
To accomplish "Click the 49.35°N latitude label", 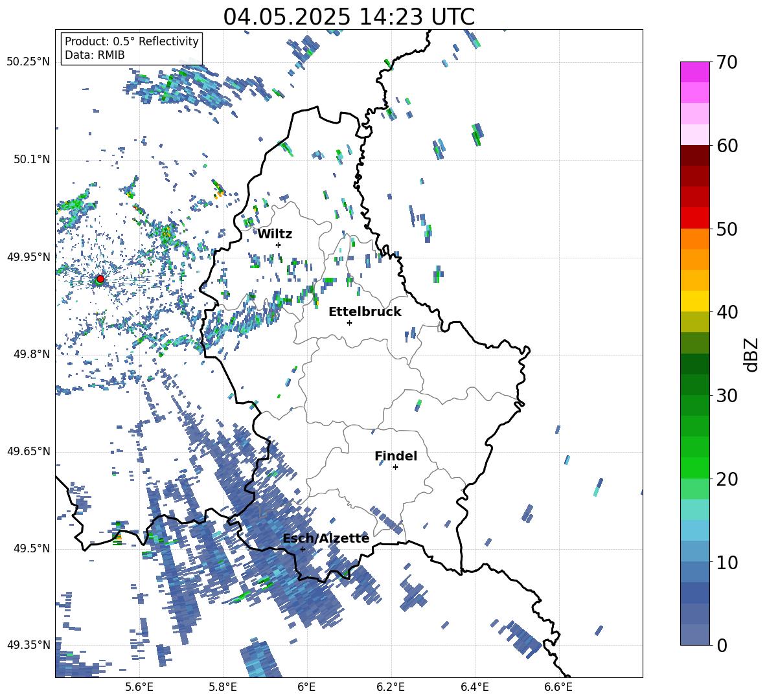I will pyautogui.click(x=29, y=645).
